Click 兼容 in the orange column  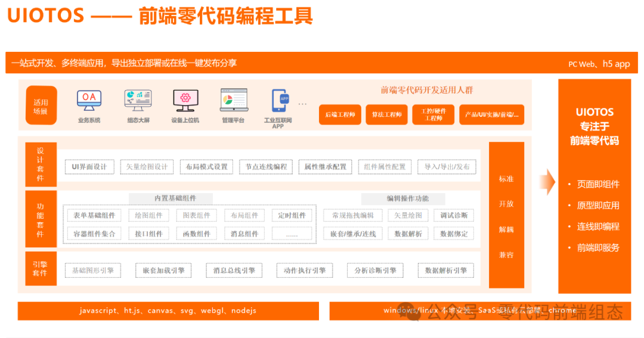(x=506, y=255)
